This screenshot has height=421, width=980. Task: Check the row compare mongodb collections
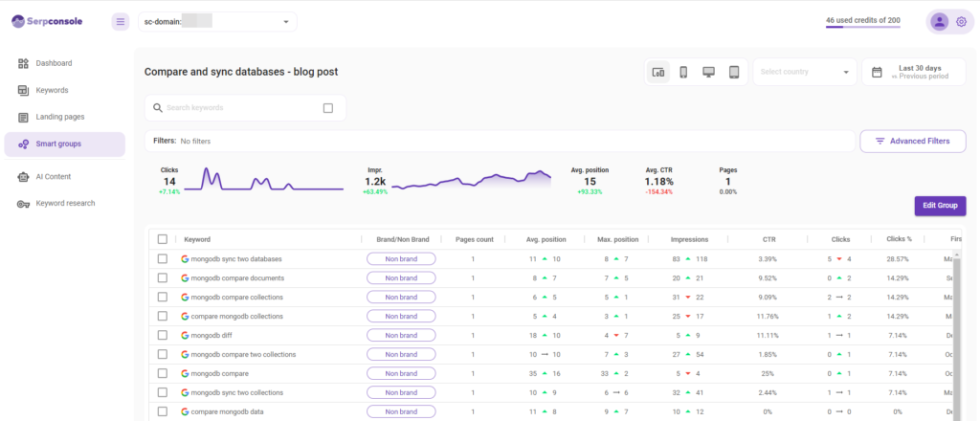(x=163, y=316)
